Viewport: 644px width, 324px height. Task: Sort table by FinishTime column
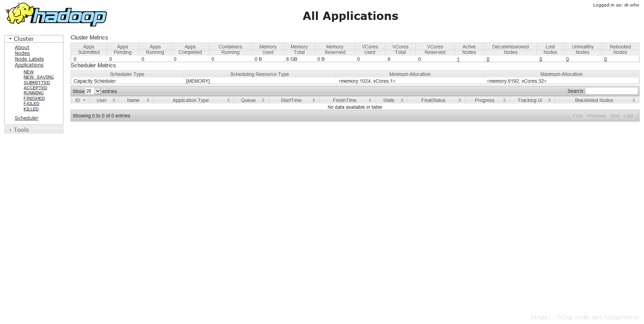[x=348, y=100]
